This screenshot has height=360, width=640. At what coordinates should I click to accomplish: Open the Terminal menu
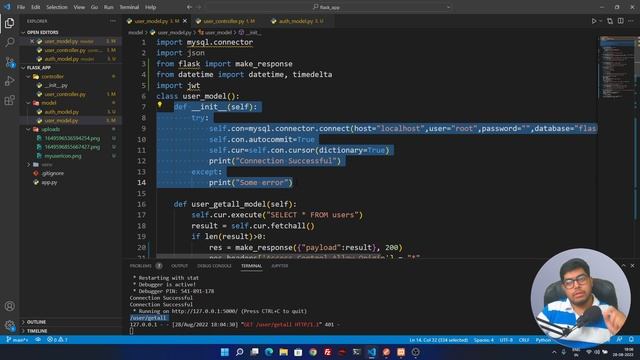tap(129, 7)
